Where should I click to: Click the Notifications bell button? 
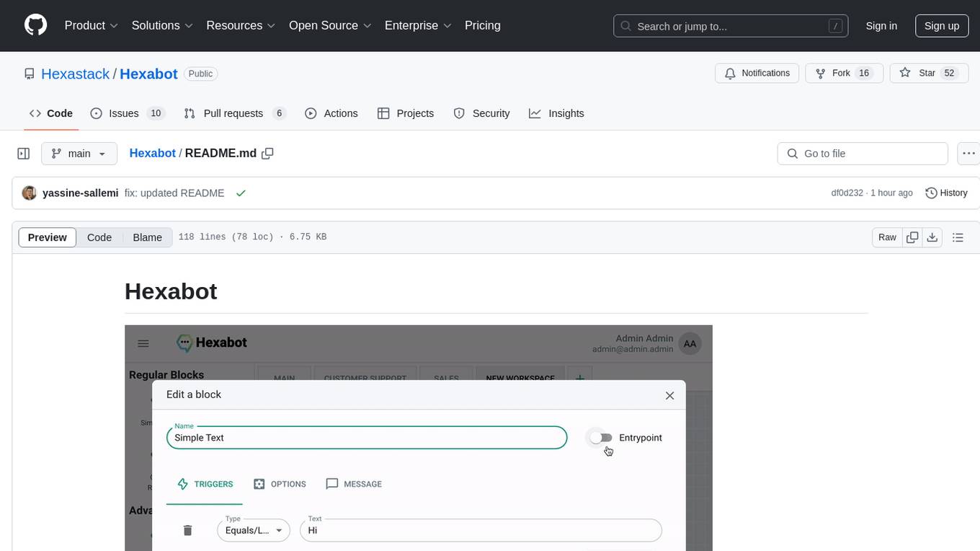[757, 73]
